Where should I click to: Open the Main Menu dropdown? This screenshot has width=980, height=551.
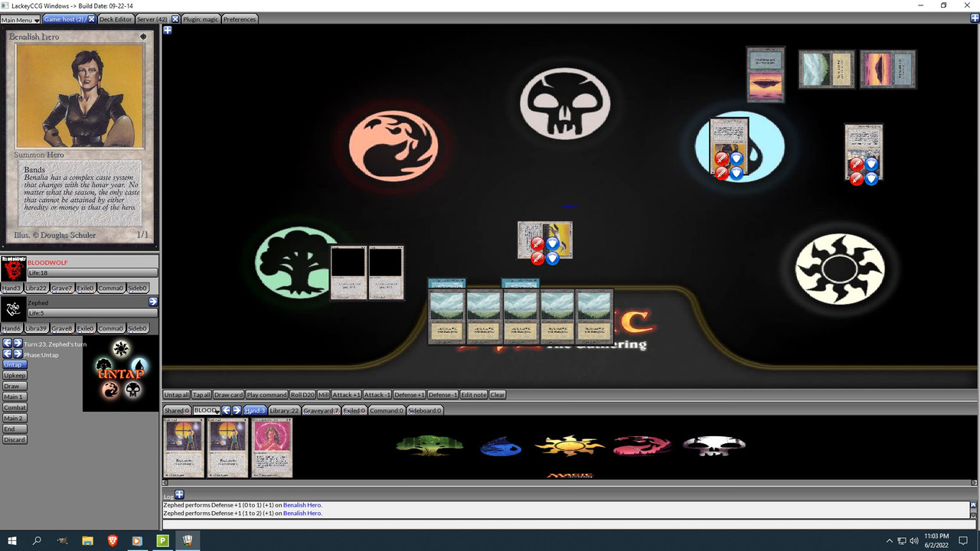21,19
